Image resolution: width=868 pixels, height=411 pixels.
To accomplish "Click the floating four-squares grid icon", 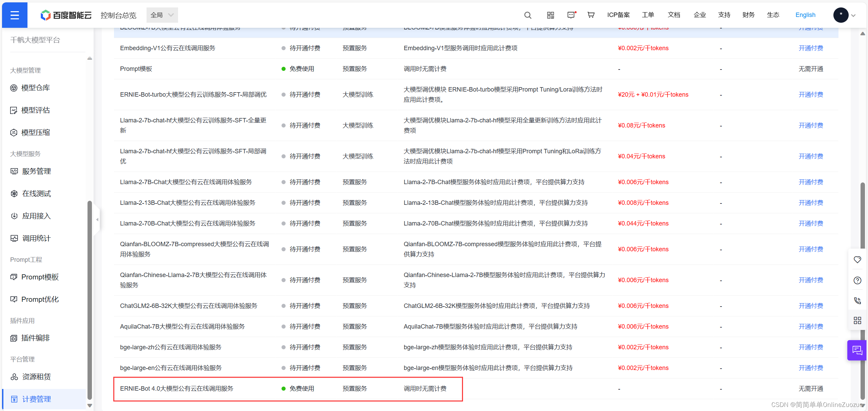I will click(857, 320).
